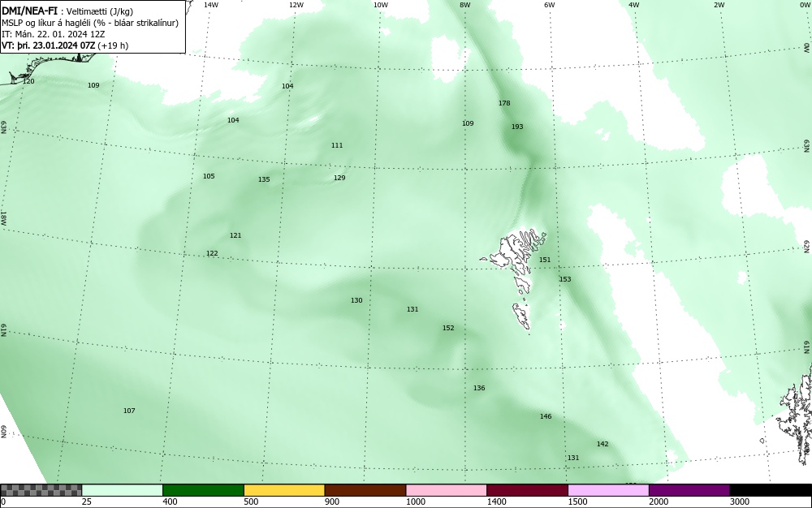This screenshot has width=812, height=508.
Task: Click the checkered 0–25 legend swatch
Action: pyautogui.click(x=41, y=490)
